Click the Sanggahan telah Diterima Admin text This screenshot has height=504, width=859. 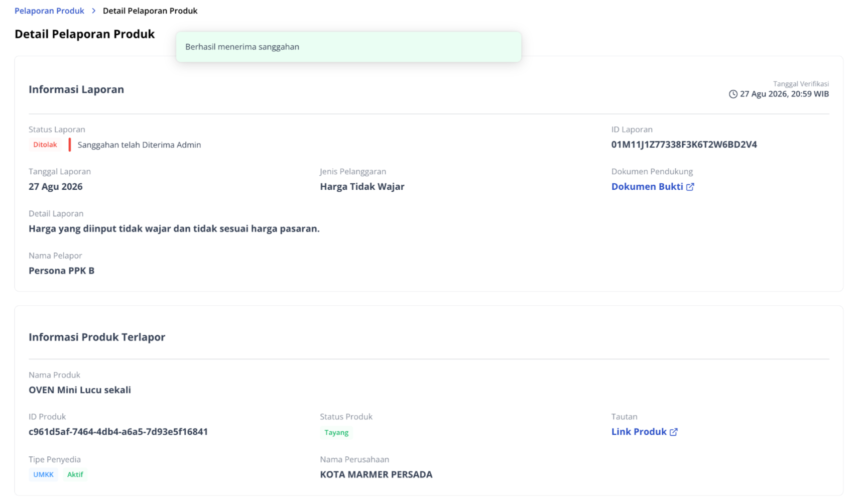tap(139, 145)
